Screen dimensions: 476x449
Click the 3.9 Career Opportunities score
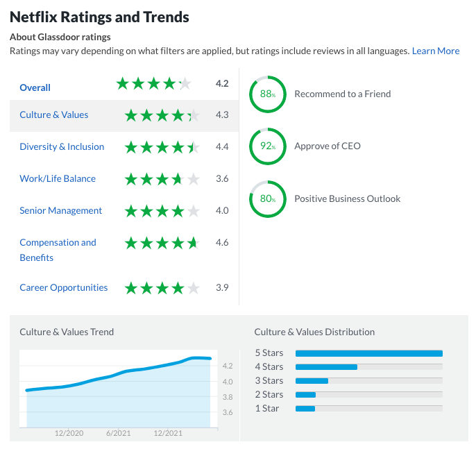(222, 287)
